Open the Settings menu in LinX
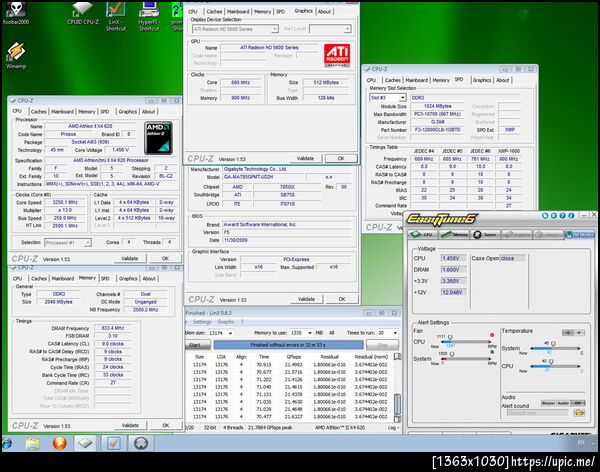600x472 pixels. 202,322
